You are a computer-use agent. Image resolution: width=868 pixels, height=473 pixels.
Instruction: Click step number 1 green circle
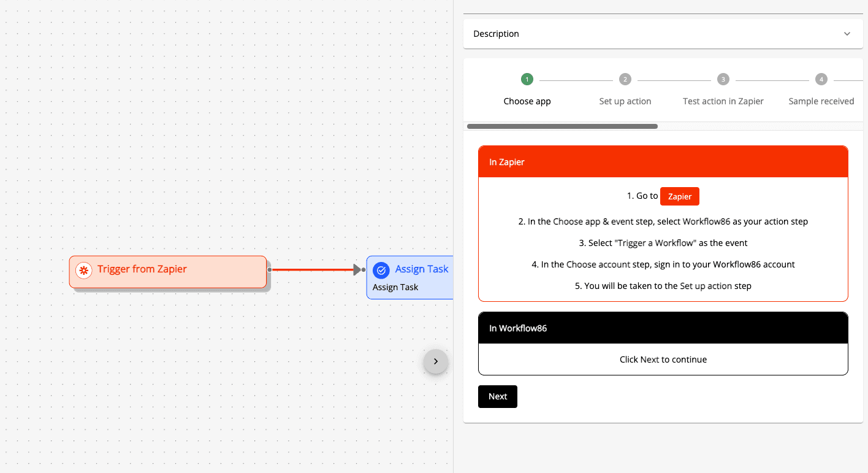pyautogui.click(x=527, y=79)
